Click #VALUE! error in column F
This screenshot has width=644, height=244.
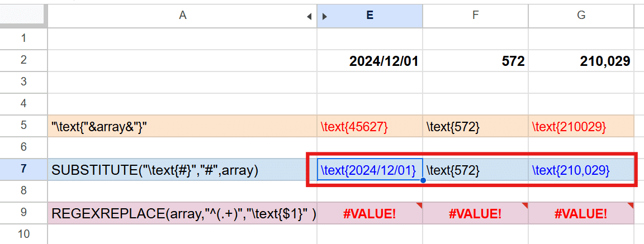(x=475, y=213)
